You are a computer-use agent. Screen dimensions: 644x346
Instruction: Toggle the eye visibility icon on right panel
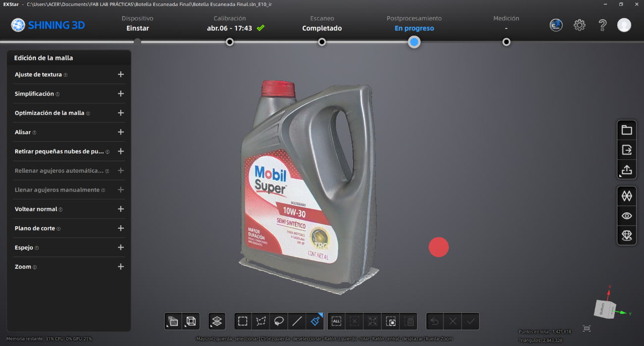pyautogui.click(x=627, y=216)
